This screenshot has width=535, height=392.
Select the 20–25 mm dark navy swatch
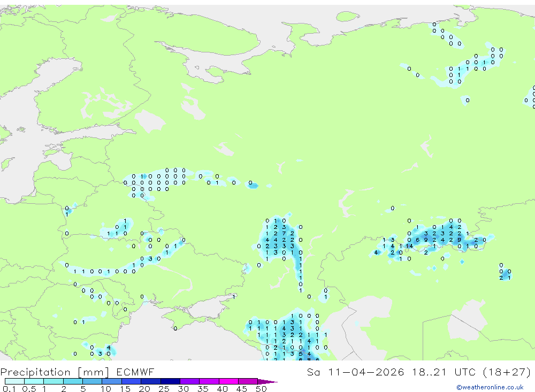pos(151,381)
